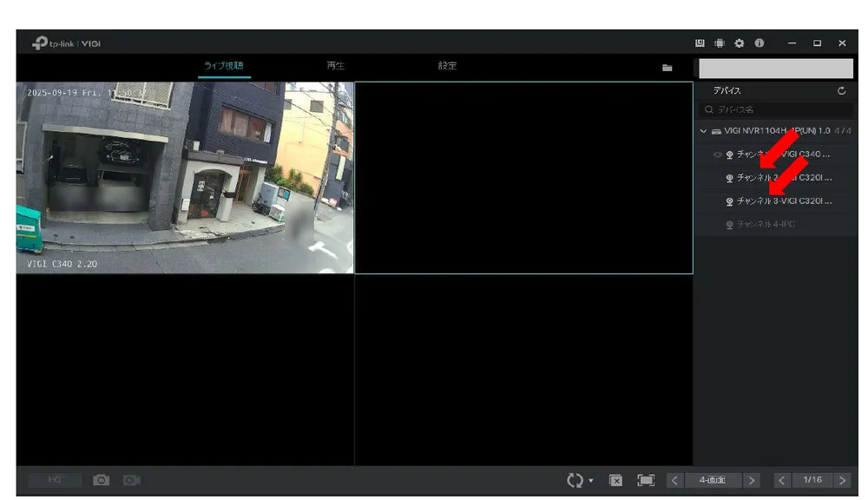Close the VIGI window
Viewport: 868px width, 500px height.
[842, 43]
